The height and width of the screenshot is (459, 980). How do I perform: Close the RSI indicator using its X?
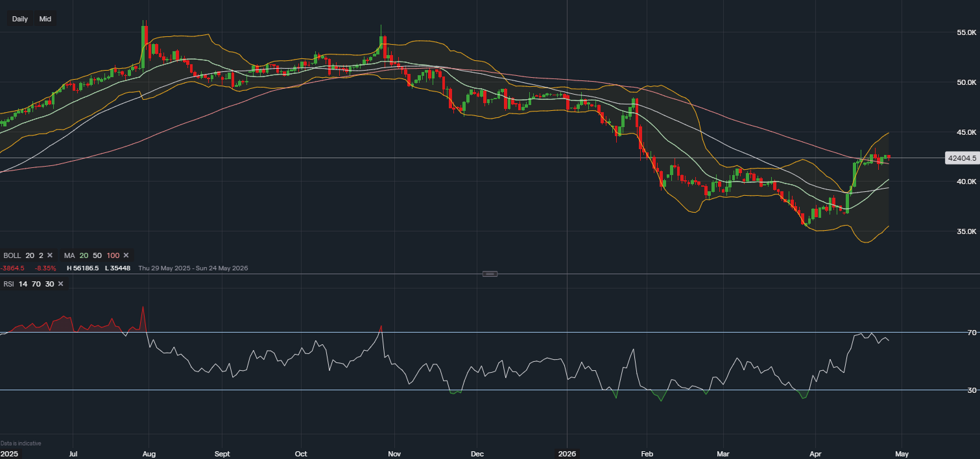[x=60, y=284]
